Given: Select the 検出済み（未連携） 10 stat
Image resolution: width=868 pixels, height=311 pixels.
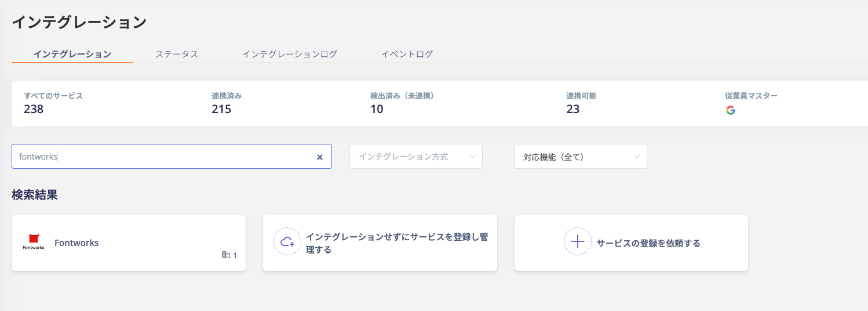Looking at the screenshot, I should 402,103.
